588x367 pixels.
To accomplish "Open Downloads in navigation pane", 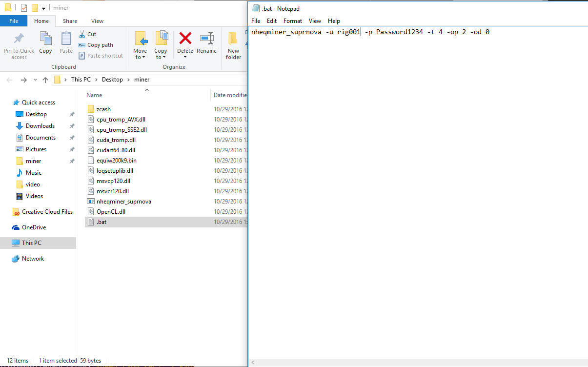I will pos(40,126).
